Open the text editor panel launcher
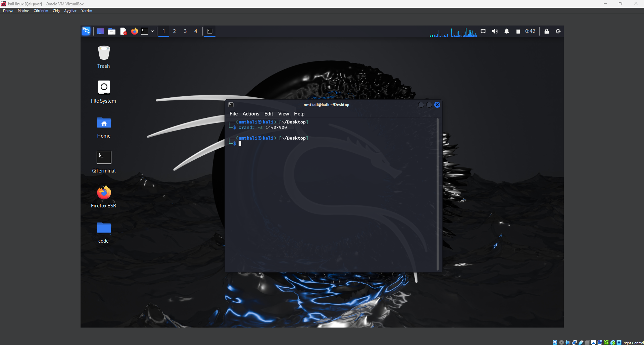 click(123, 31)
